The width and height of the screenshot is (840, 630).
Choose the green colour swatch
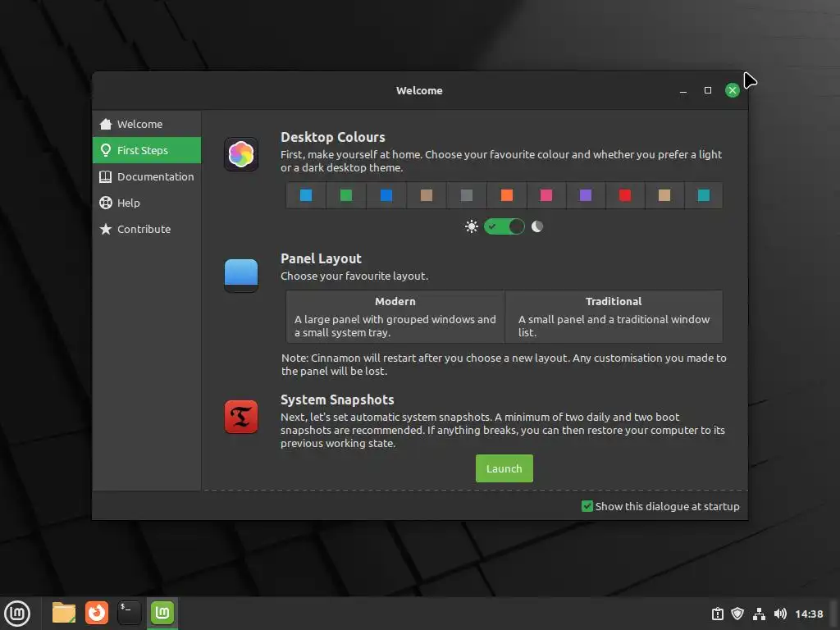click(x=346, y=195)
